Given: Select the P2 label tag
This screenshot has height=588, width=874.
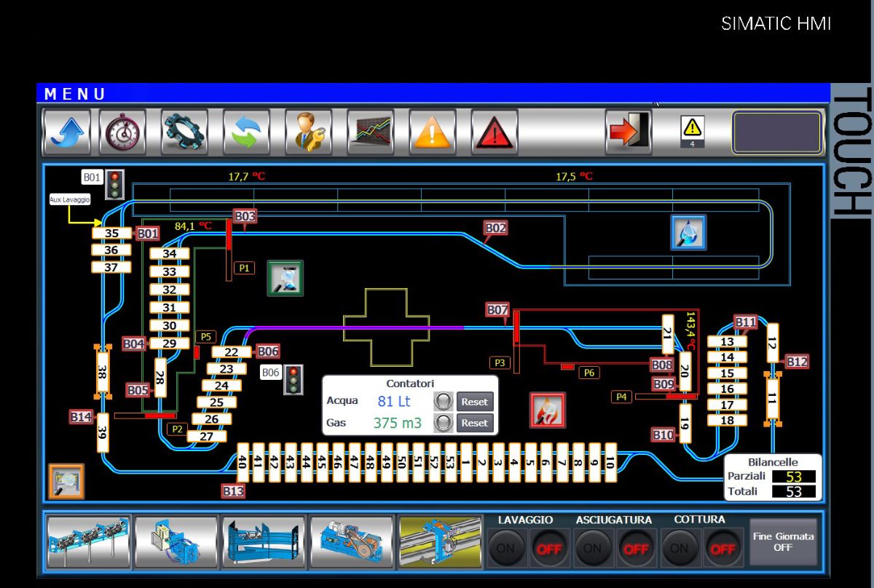Looking at the screenshot, I should 177,429.
